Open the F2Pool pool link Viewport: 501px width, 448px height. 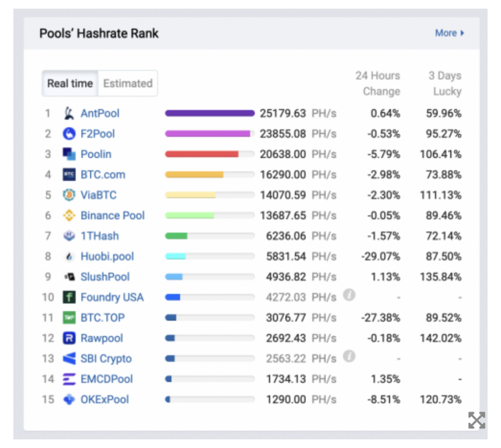97,134
